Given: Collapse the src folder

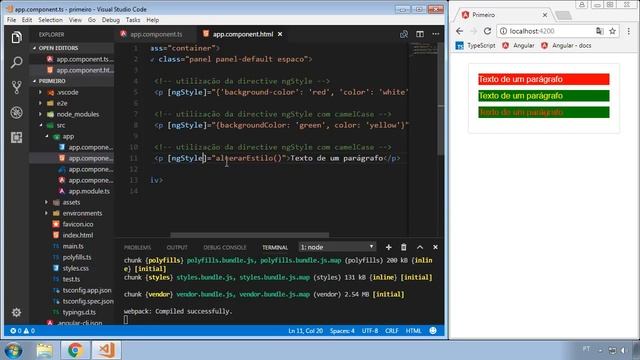Looking at the screenshot, I should tap(40, 125).
